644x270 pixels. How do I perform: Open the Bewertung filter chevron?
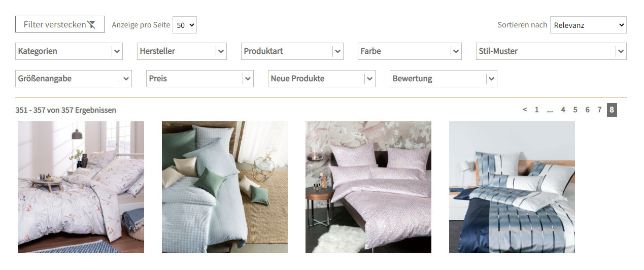491,79
